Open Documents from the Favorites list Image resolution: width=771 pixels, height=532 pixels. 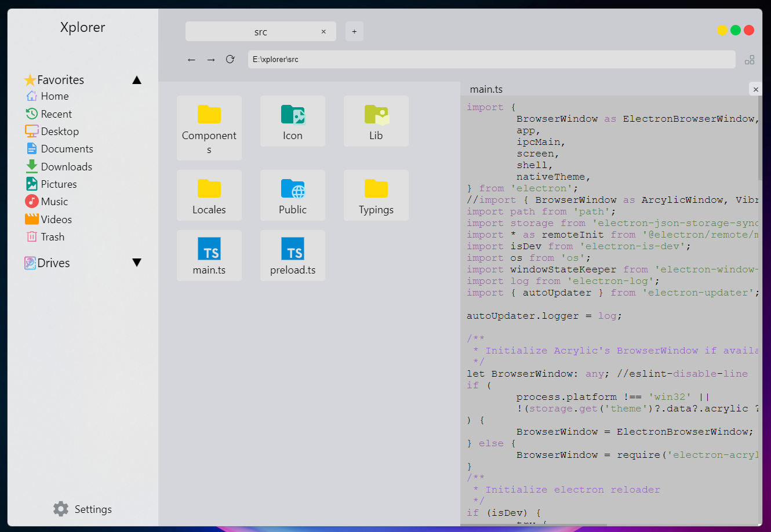point(59,149)
